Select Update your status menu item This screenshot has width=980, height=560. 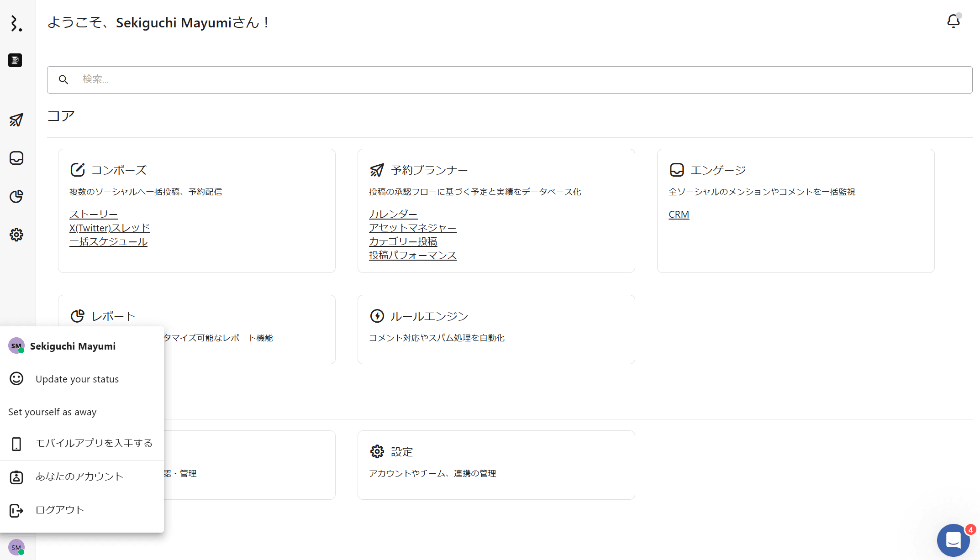point(77,379)
